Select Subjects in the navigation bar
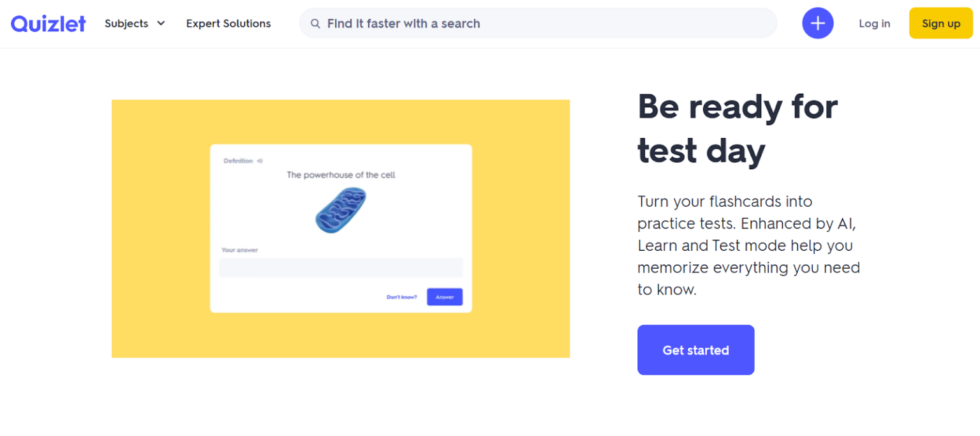Image resolution: width=980 pixels, height=436 pixels. [x=126, y=23]
